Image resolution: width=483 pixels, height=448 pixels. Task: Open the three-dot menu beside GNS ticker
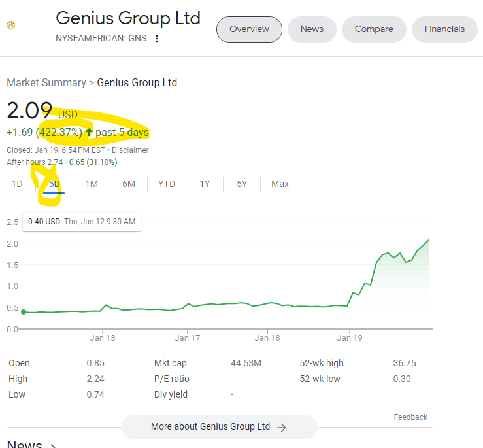[x=156, y=39]
